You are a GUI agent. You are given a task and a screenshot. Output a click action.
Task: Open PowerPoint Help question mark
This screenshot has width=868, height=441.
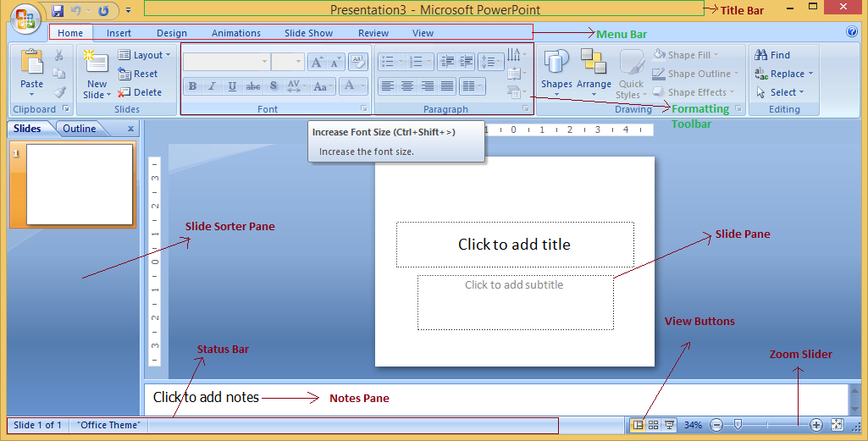coord(852,31)
